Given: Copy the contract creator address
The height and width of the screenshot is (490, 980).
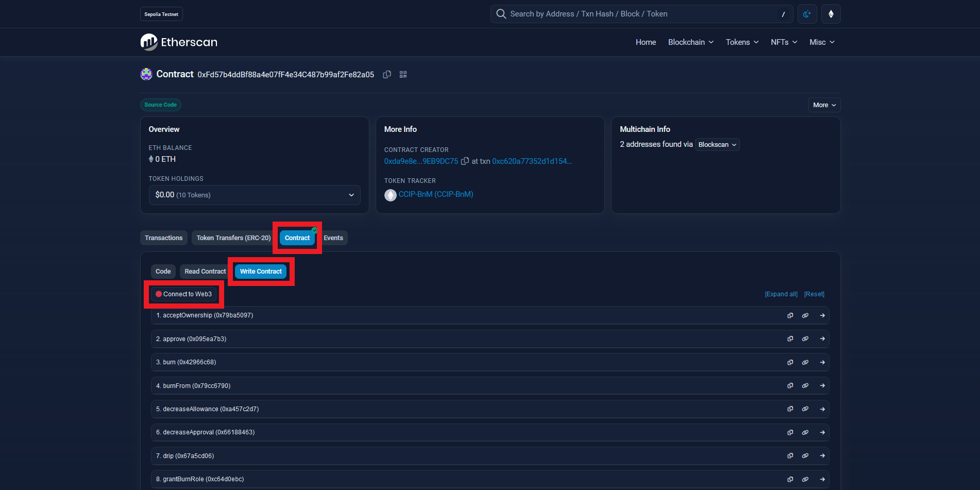Looking at the screenshot, I should coord(465,161).
